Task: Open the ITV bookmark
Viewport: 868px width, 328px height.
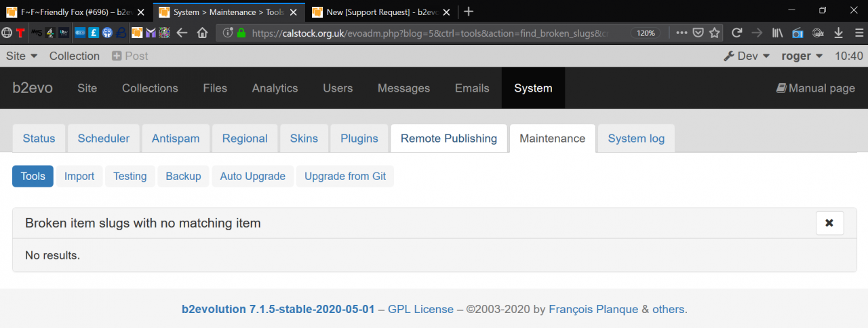Action: coord(64,33)
